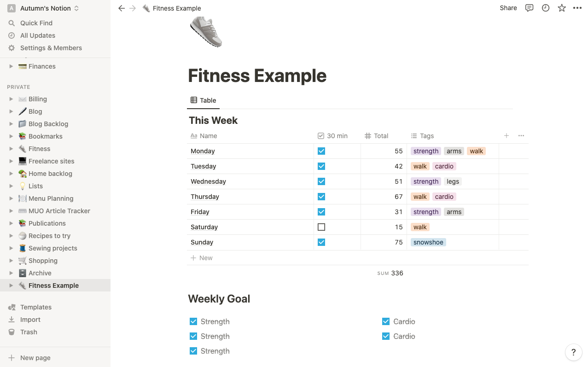Click the Share button
Viewport: 588px width, 367px height.
tap(508, 8)
